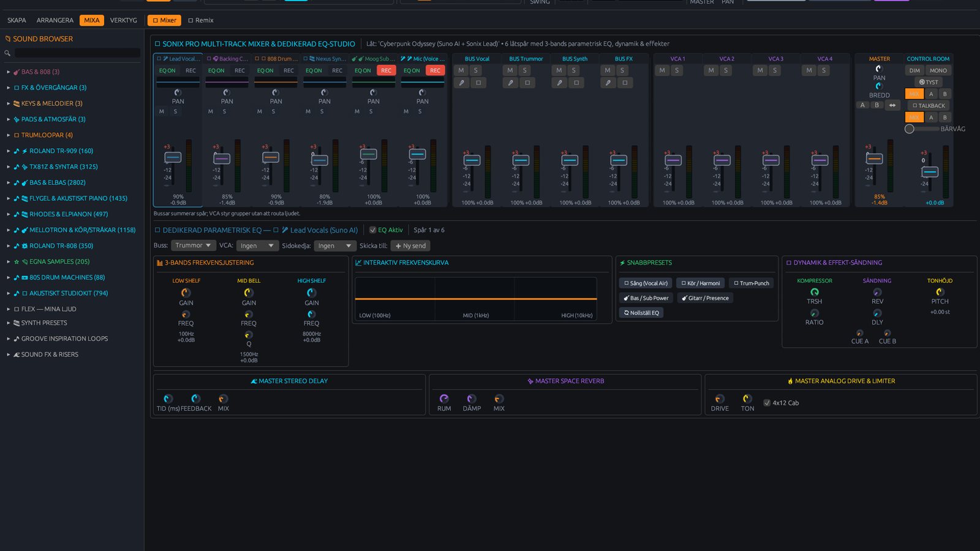Click the High Shelf FREQ knob
The width and height of the screenshot is (980, 551).
pyautogui.click(x=311, y=315)
